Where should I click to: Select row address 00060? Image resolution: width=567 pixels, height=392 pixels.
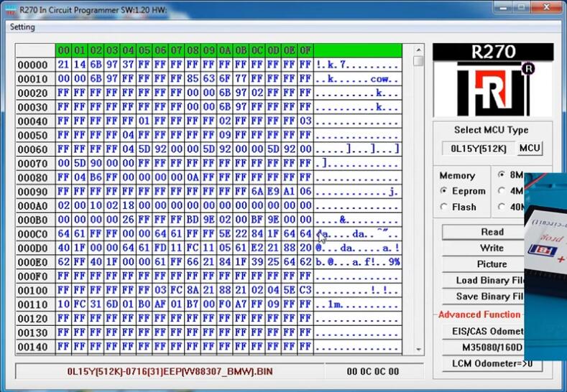click(x=35, y=149)
